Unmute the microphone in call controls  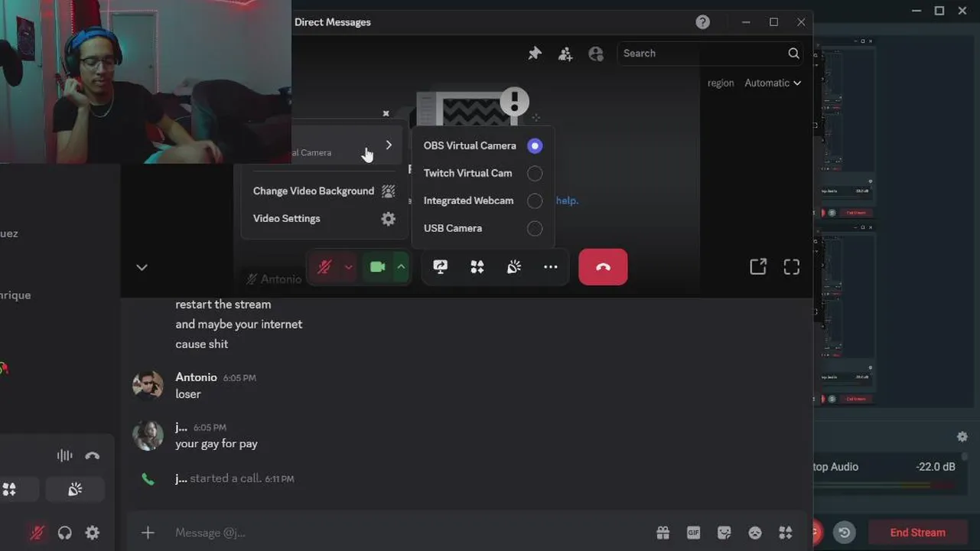324,267
